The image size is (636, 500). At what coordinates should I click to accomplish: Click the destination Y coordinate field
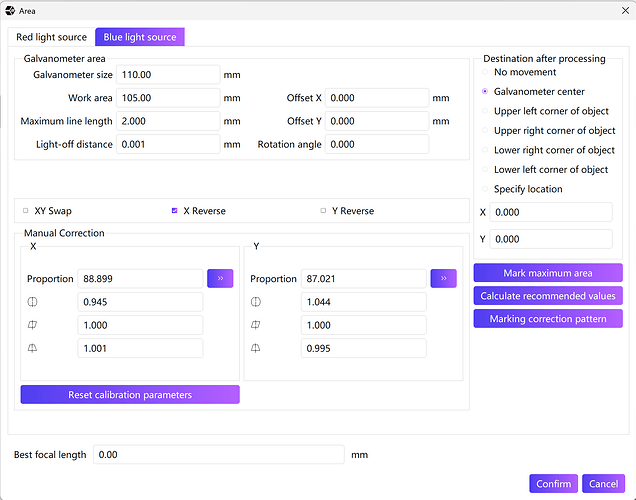[x=551, y=239]
